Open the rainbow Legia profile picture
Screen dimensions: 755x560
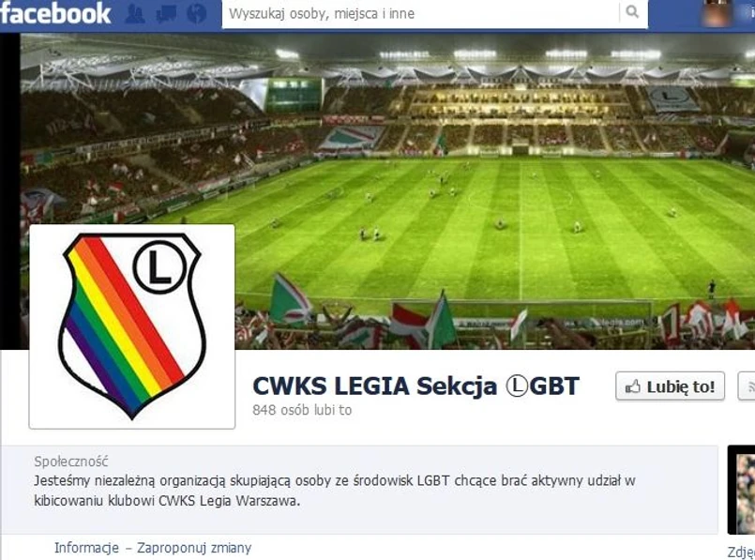[x=132, y=326]
